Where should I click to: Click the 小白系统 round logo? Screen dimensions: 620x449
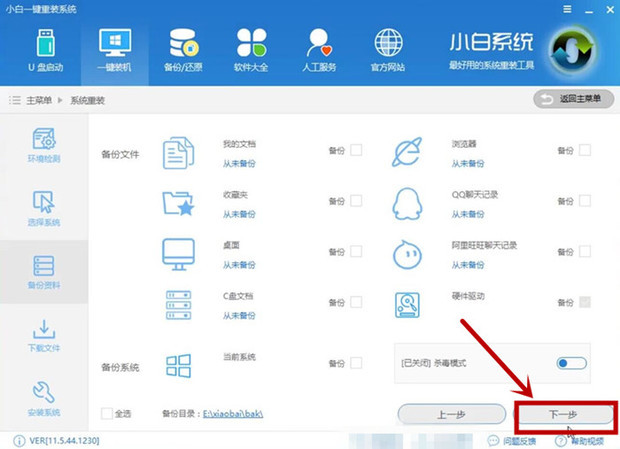pos(573,51)
